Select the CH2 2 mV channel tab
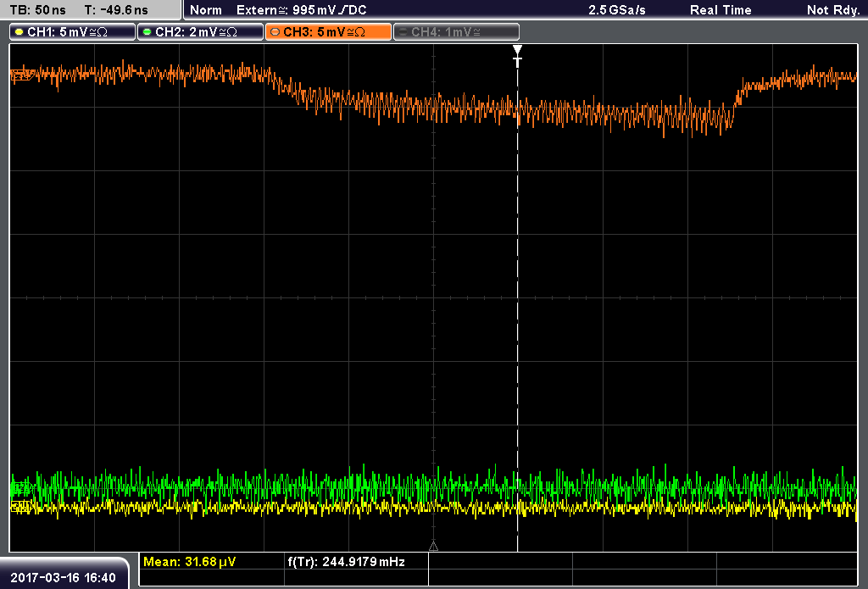This screenshot has width=868, height=589. [x=200, y=32]
